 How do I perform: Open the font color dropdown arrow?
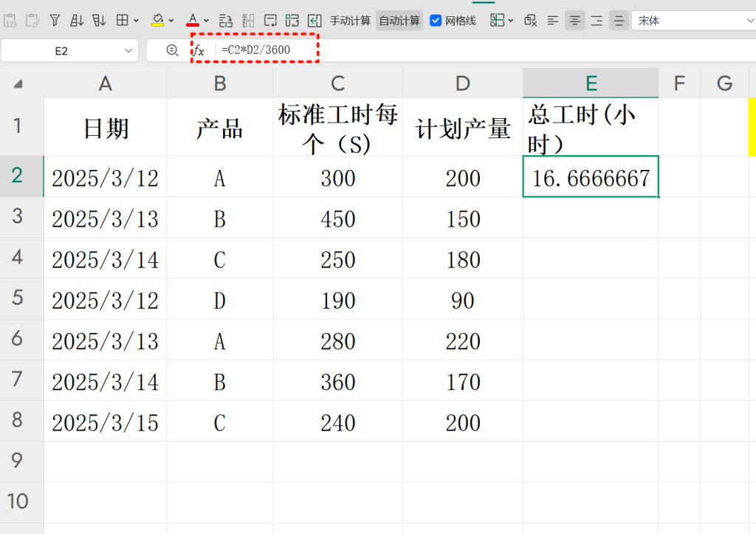point(207,21)
